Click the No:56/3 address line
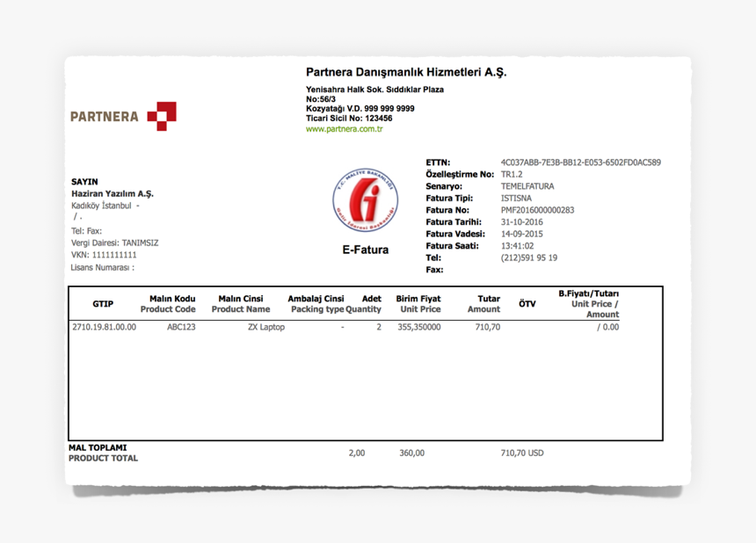This screenshot has width=756, height=543. [321, 98]
